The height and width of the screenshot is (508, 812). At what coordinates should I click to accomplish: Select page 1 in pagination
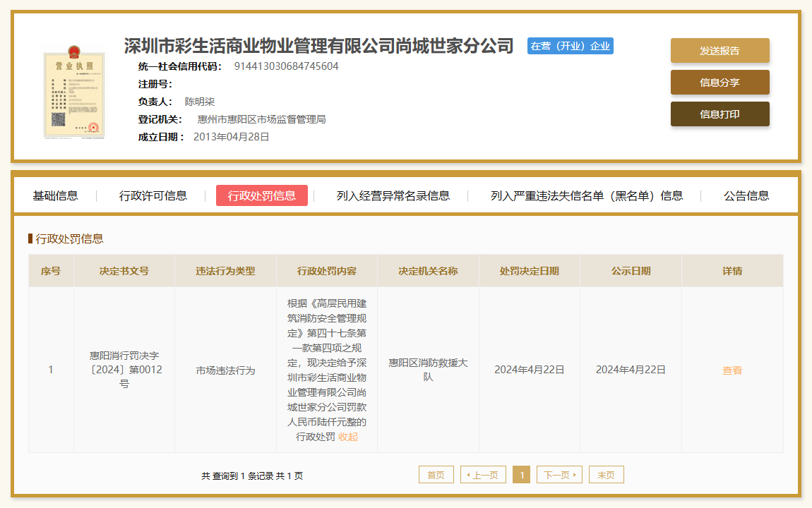(x=522, y=475)
